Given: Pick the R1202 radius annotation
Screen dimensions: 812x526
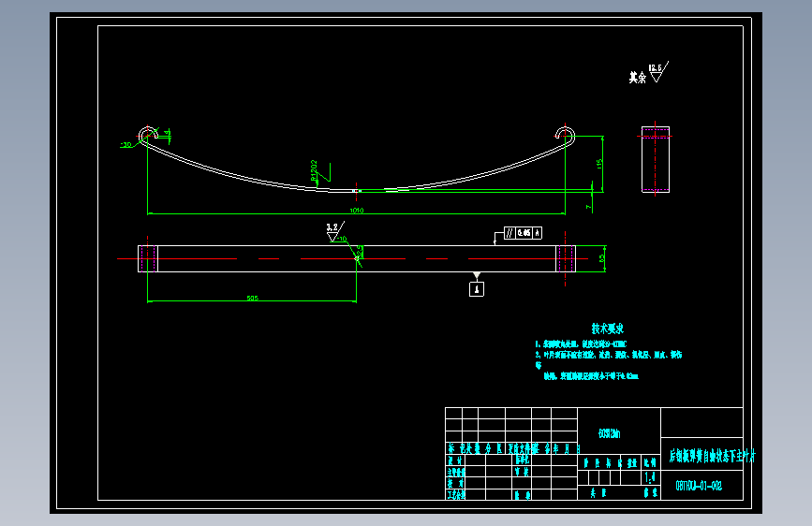Looking at the screenshot, I should pyautogui.click(x=314, y=170).
